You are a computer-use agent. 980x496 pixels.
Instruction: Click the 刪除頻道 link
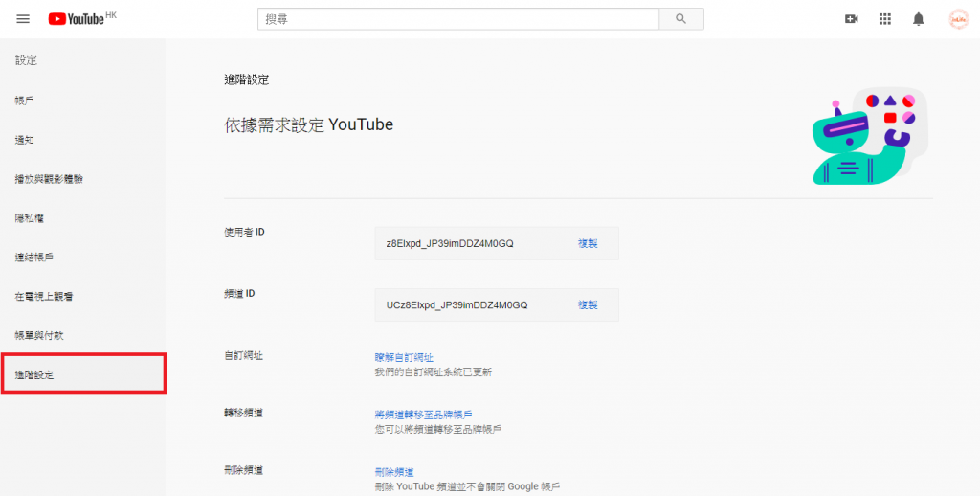point(394,472)
